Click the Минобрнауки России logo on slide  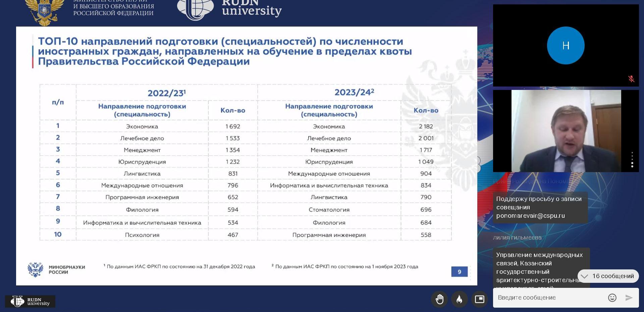point(56,270)
